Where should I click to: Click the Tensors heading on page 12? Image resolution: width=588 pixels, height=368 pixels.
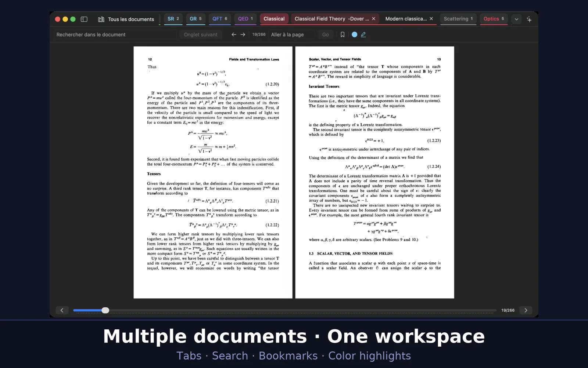154,174
